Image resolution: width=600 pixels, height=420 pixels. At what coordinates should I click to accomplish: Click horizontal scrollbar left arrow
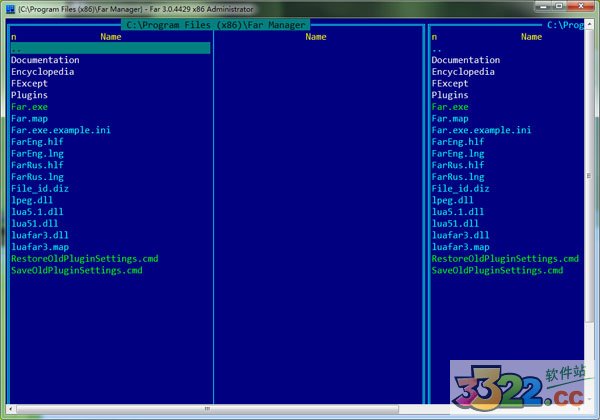[10, 409]
